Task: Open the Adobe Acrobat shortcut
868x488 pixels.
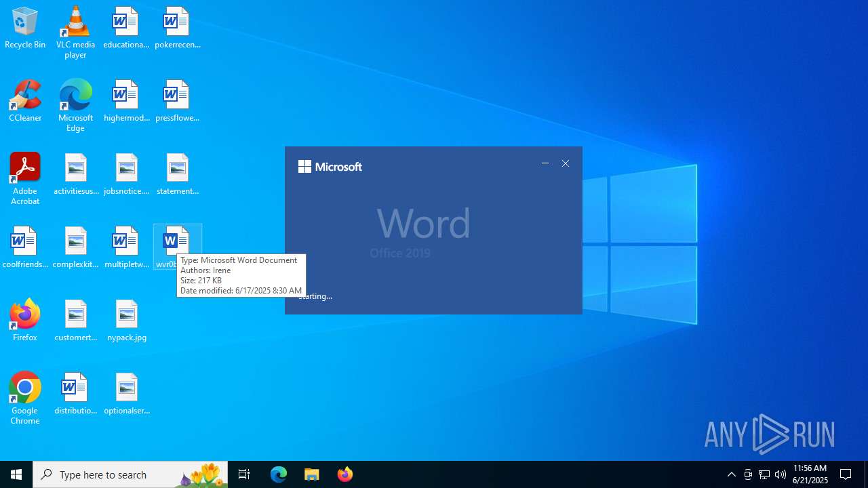Action: (25, 178)
